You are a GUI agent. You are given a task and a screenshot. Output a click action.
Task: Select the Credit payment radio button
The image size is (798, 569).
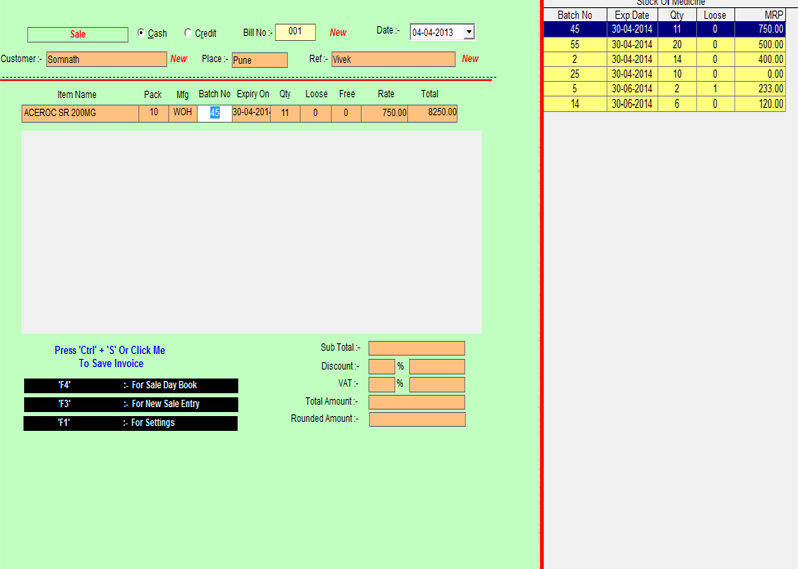[x=188, y=33]
